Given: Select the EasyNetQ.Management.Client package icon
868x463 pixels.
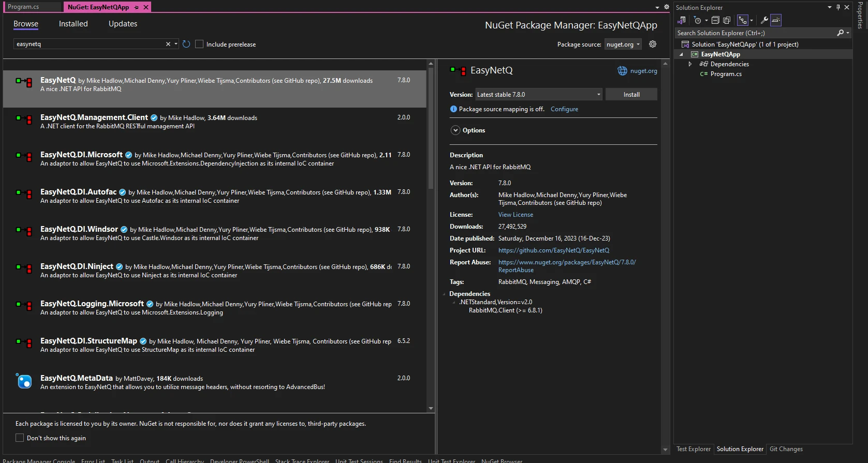Looking at the screenshot, I should pos(24,120).
